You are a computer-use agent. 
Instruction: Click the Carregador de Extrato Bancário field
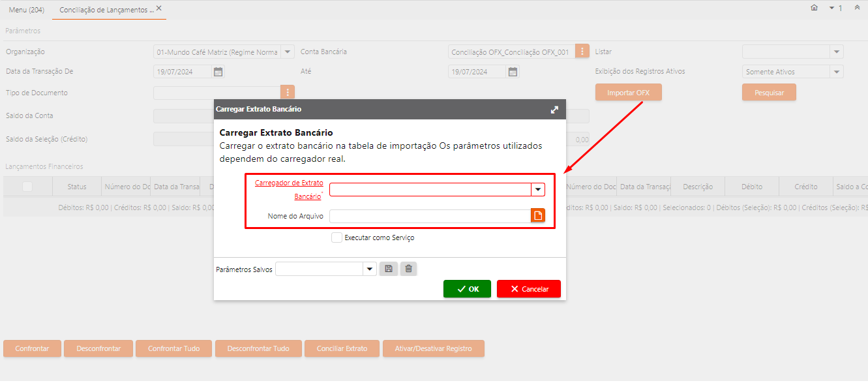pyautogui.click(x=430, y=189)
